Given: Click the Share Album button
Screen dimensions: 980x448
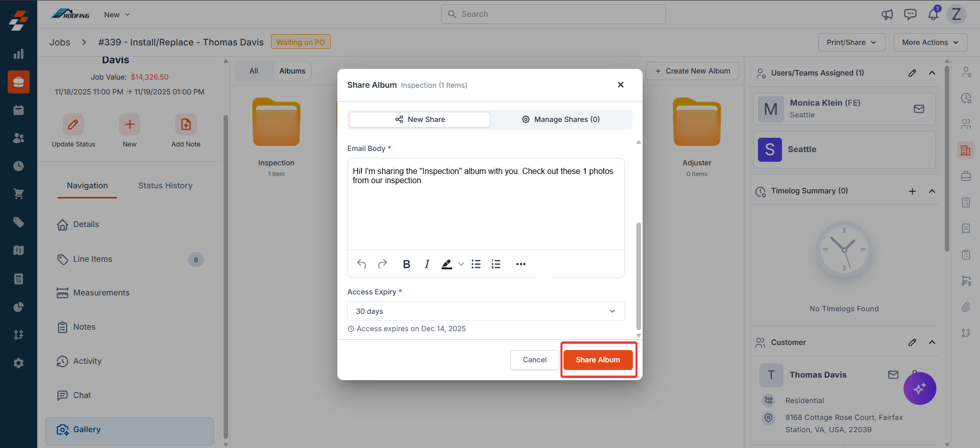Looking at the screenshot, I should tap(598, 360).
